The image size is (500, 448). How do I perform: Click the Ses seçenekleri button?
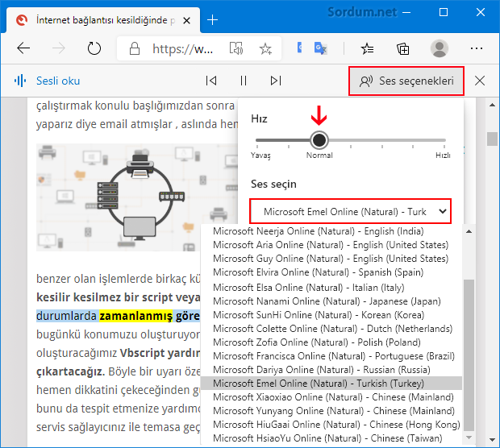point(406,81)
